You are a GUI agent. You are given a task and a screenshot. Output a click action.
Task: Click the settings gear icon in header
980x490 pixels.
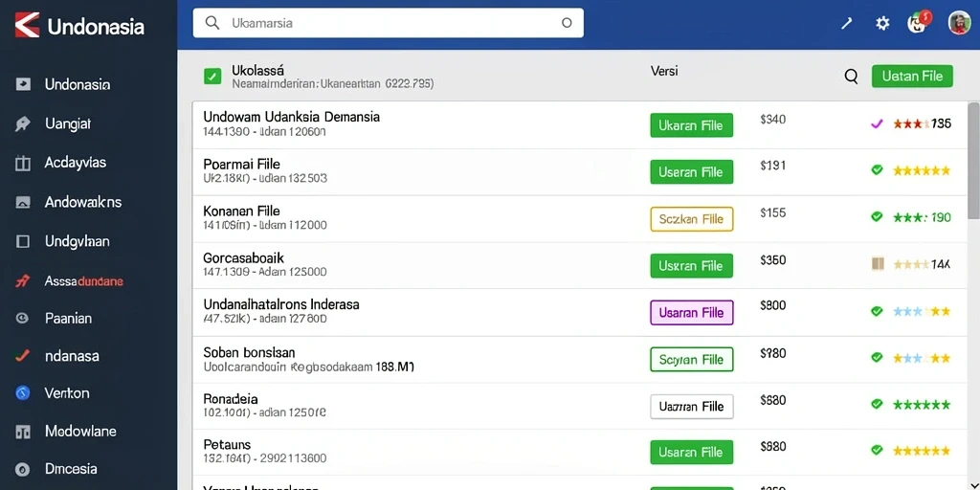pyautogui.click(x=881, y=24)
